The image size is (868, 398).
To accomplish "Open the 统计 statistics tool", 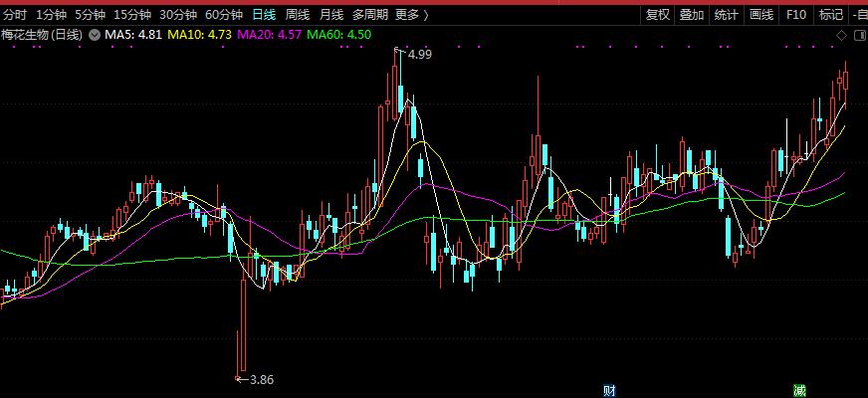I will (x=727, y=15).
